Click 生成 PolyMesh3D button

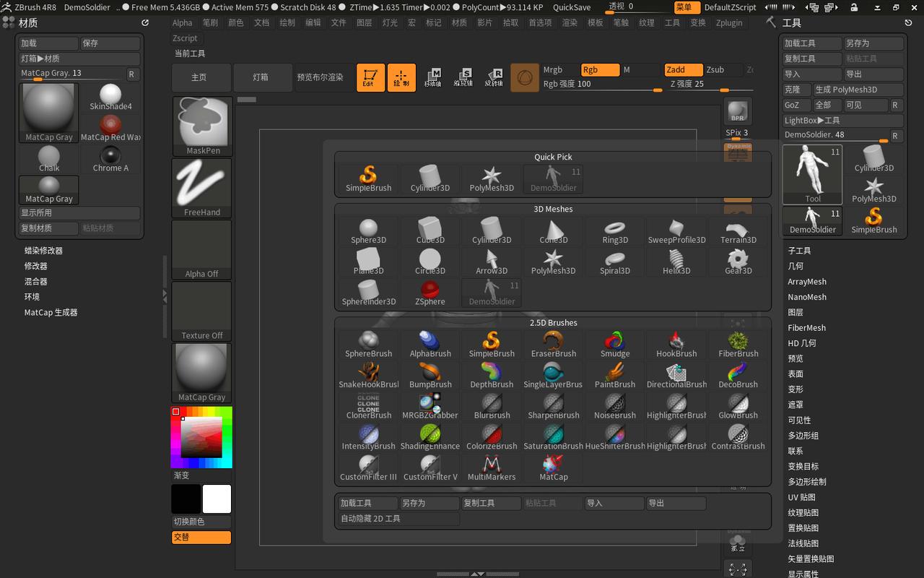point(858,90)
